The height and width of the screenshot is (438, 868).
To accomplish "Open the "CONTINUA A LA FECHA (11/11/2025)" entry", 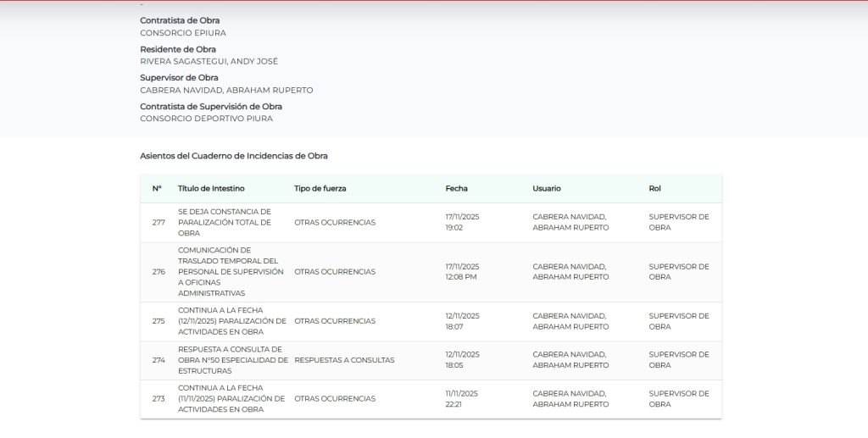I will point(231,399).
